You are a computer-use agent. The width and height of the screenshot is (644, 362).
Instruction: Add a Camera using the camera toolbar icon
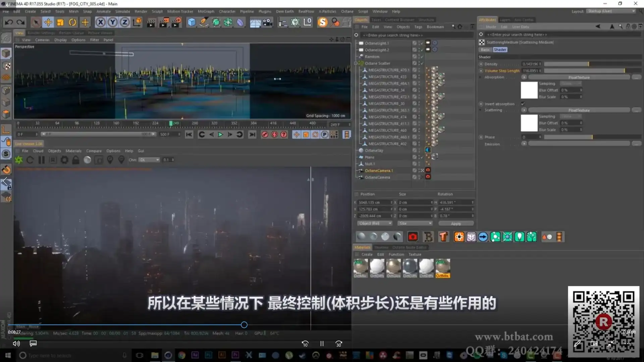point(267,22)
